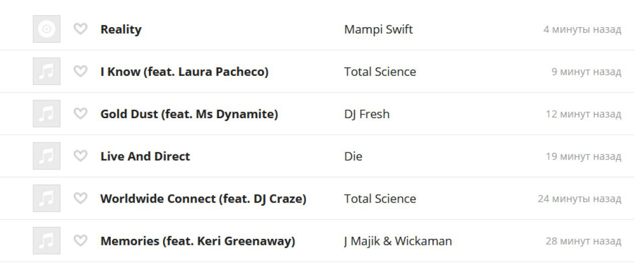Like Memories (feat. Keri Greenaway)
The image size is (644, 266).
pos(80,240)
